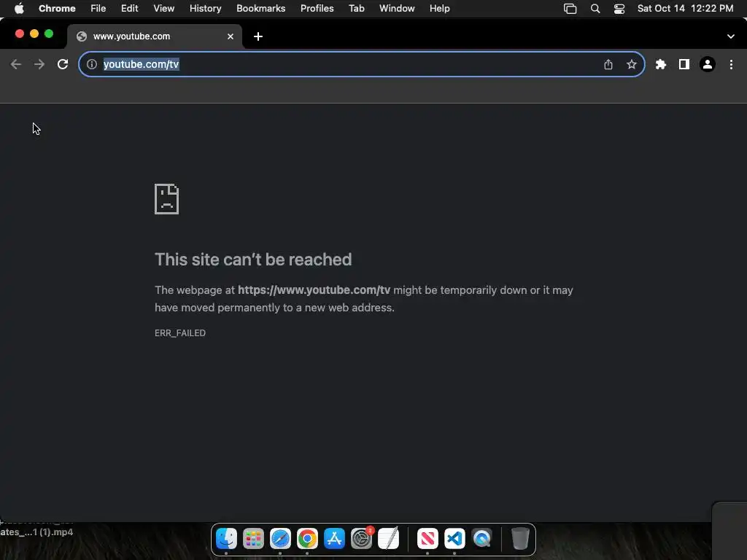Open the site information icon in address bar

(92, 64)
